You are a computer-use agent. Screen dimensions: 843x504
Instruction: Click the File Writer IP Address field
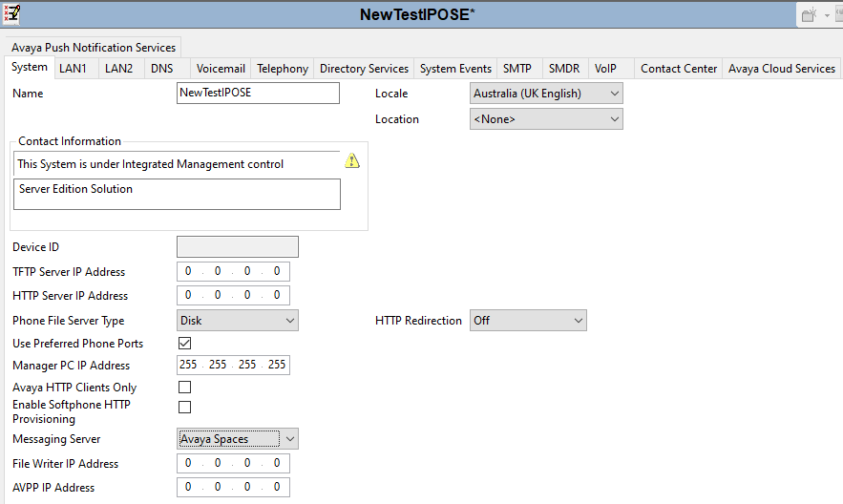pyautogui.click(x=233, y=463)
